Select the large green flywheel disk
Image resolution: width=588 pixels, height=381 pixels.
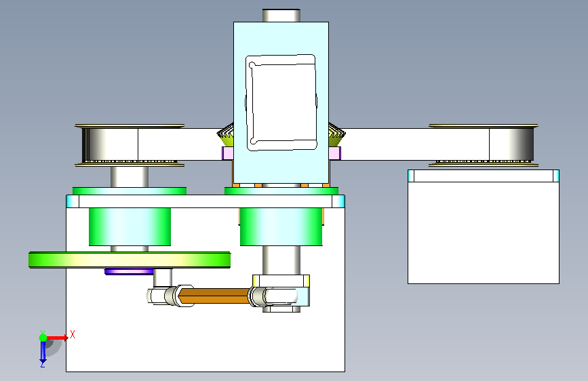[130, 260]
